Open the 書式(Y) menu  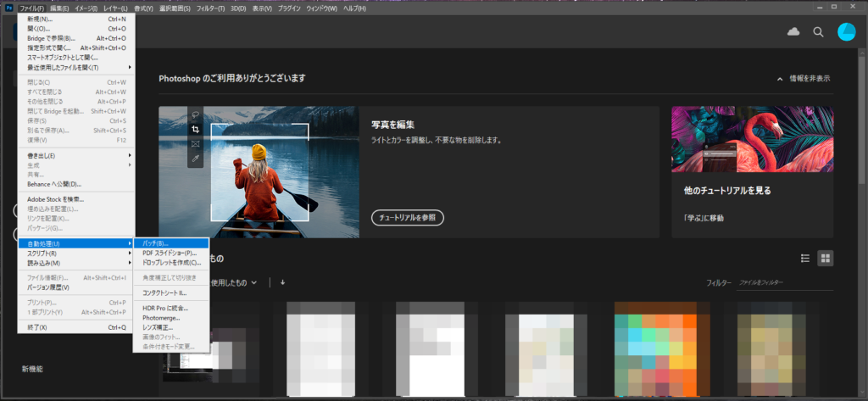point(143,8)
